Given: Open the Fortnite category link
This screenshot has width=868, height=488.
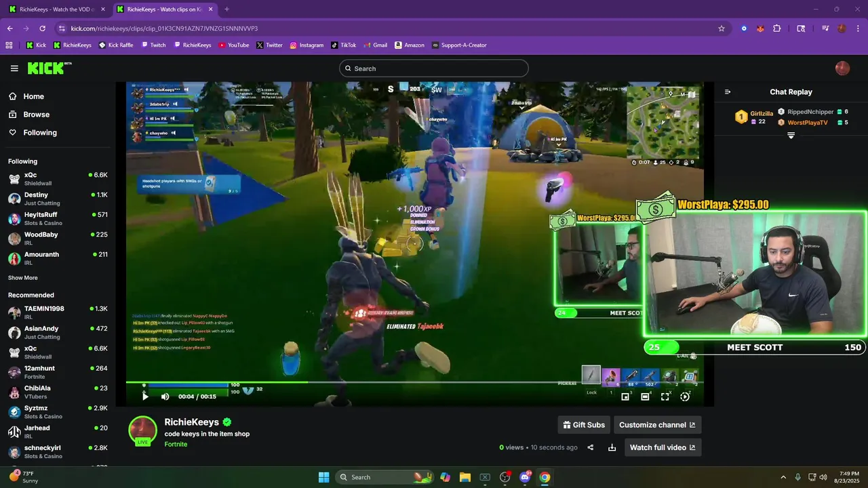Looking at the screenshot, I should tap(176, 445).
